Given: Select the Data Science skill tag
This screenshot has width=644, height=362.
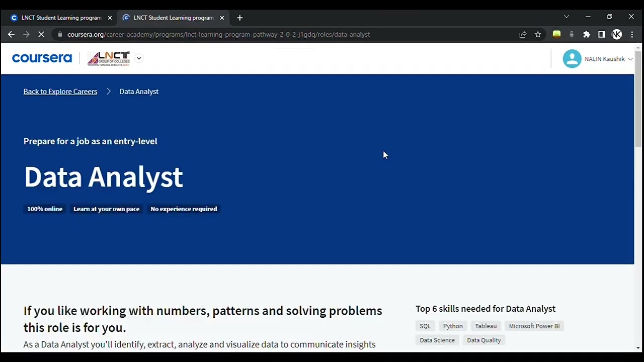Looking at the screenshot, I should coord(437,340).
